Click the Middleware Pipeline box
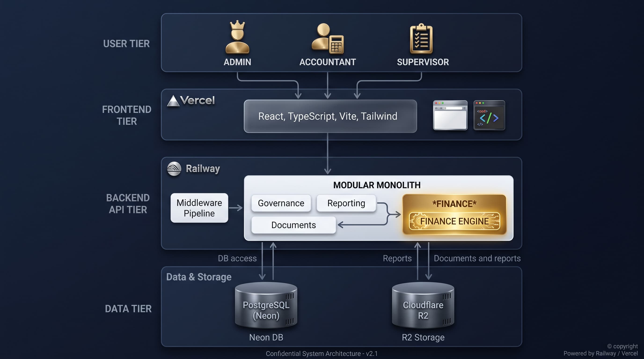644x359 pixels. 199,208
